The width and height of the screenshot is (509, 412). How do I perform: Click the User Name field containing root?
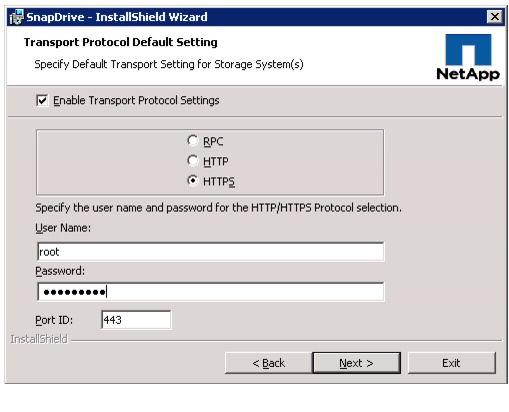[x=210, y=252]
